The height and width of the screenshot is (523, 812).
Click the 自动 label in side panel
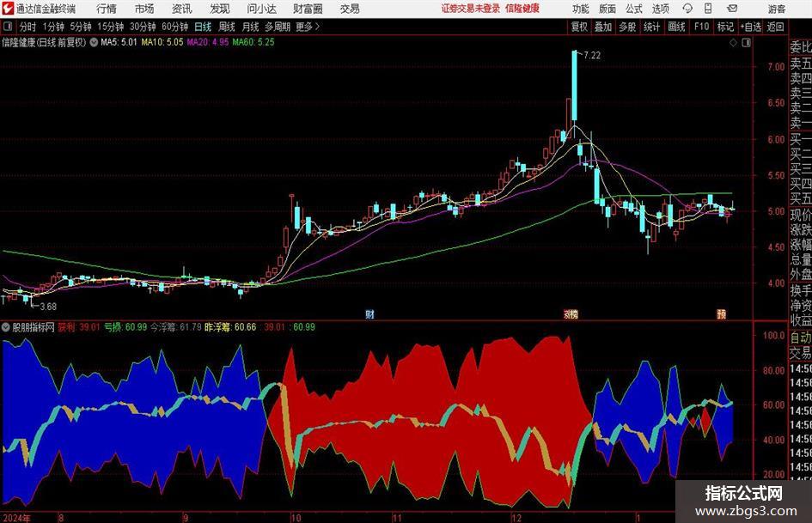[x=800, y=338]
